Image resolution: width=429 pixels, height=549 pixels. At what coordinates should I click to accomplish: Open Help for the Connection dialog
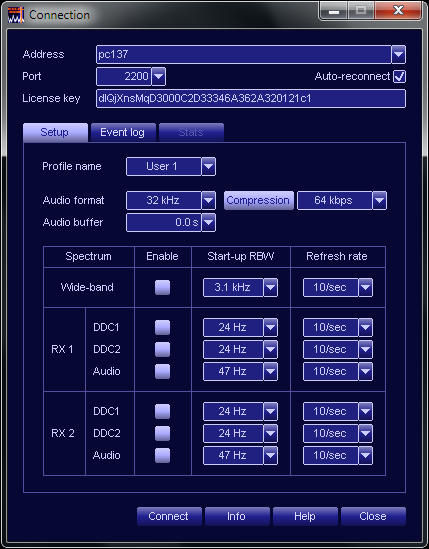pos(305,516)
